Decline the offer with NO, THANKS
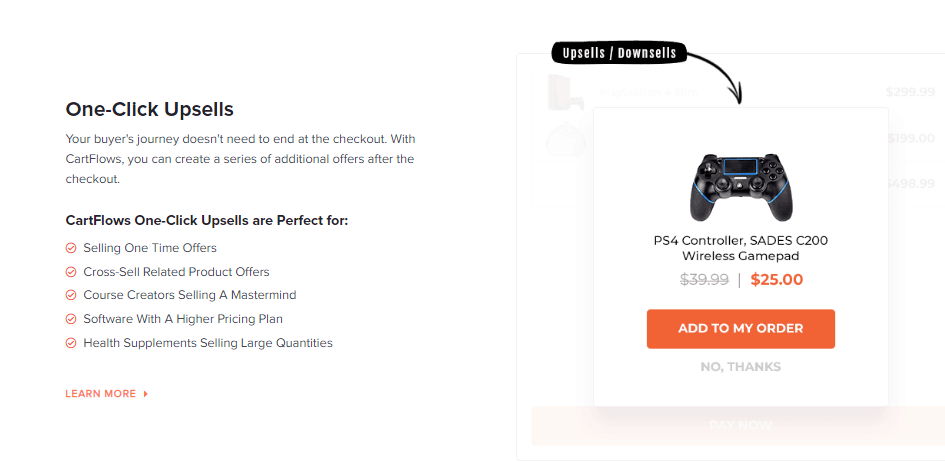945x463 pixels. tap(740, 367)
